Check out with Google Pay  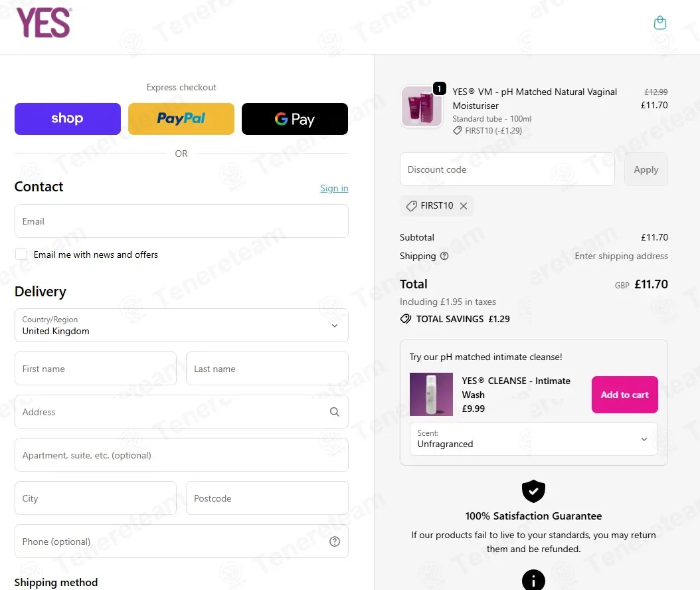pos(295,119)
